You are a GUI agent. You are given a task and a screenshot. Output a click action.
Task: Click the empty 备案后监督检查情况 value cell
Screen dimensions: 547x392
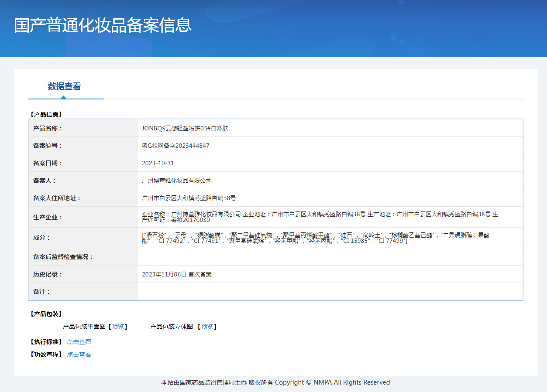pos(330,257)
